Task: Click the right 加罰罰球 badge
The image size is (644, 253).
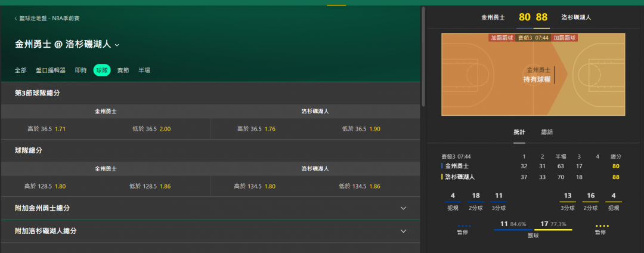Action: coord(564,38)
